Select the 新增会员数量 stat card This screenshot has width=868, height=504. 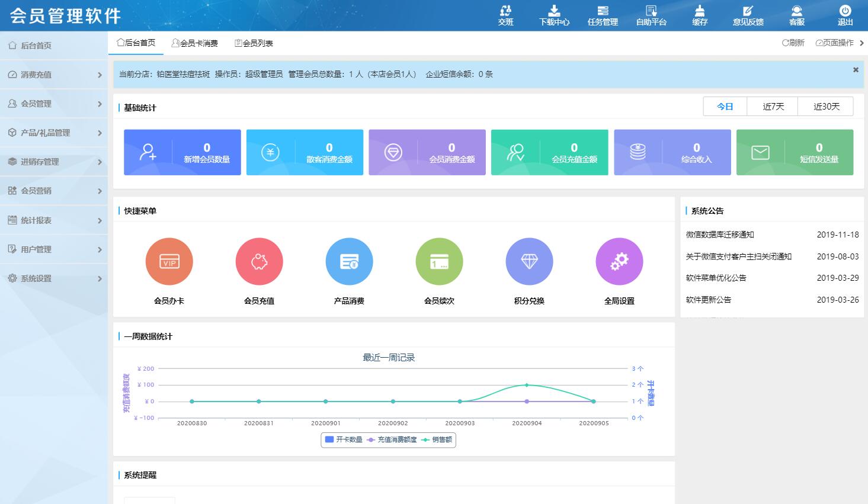pos(182,152)
